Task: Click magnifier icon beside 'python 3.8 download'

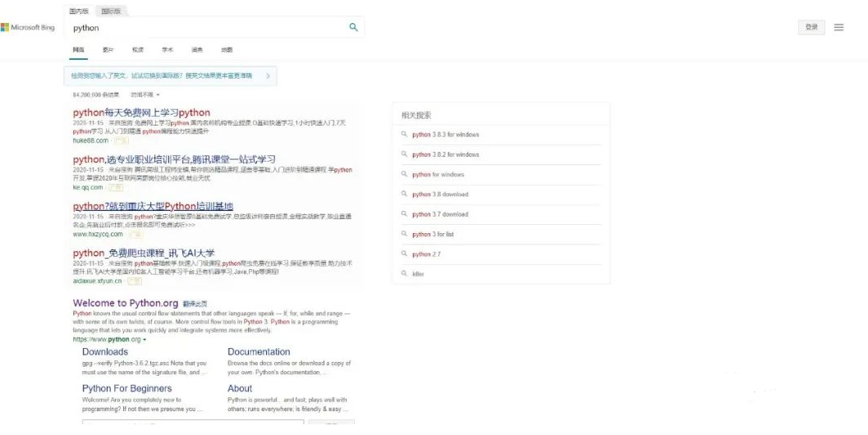Action: 404,195
